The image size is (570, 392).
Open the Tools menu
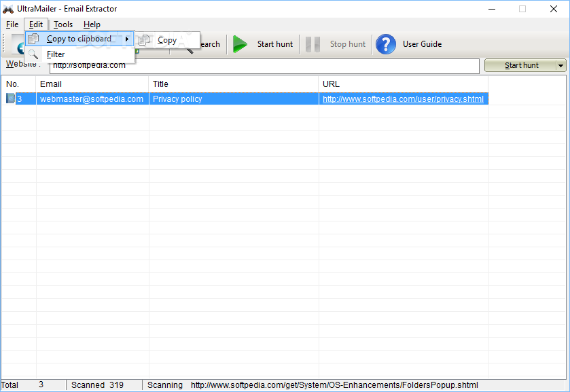pyautogui.click(x=63, y=24)
